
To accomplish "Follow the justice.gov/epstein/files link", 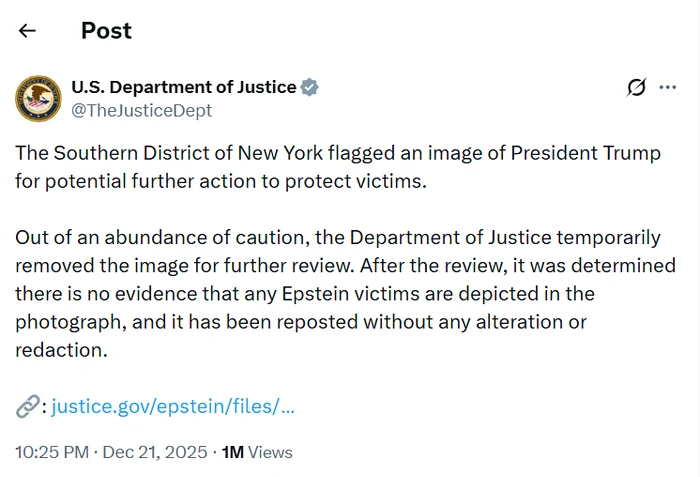I will click(173, 406).
